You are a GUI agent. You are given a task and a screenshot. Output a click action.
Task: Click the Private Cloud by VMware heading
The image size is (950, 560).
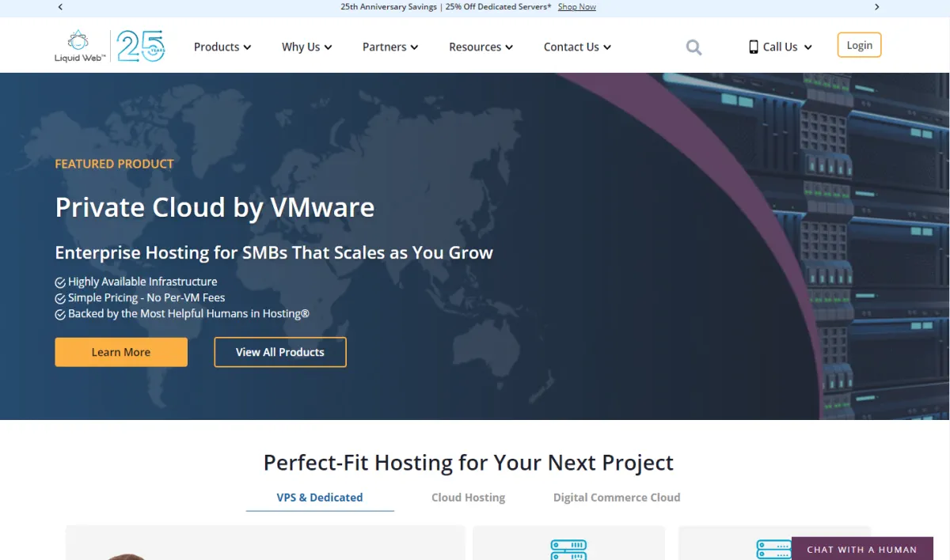[215, 207]
